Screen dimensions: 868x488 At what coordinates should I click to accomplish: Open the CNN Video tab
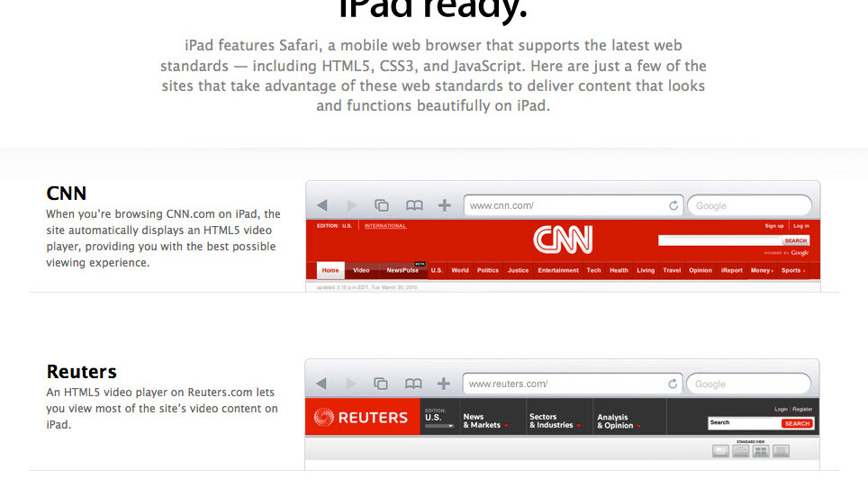click(361, 270)
